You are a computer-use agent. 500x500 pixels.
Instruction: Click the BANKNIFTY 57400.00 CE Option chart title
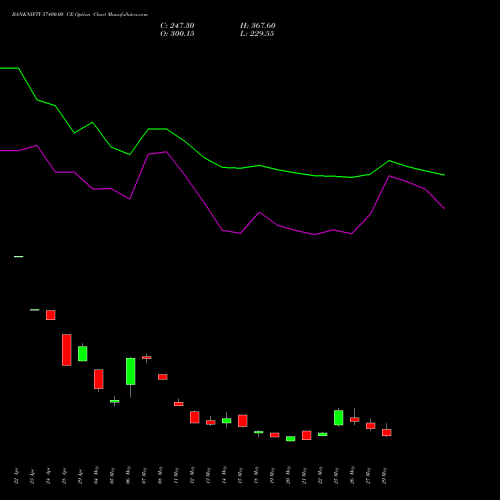(80, 15)
